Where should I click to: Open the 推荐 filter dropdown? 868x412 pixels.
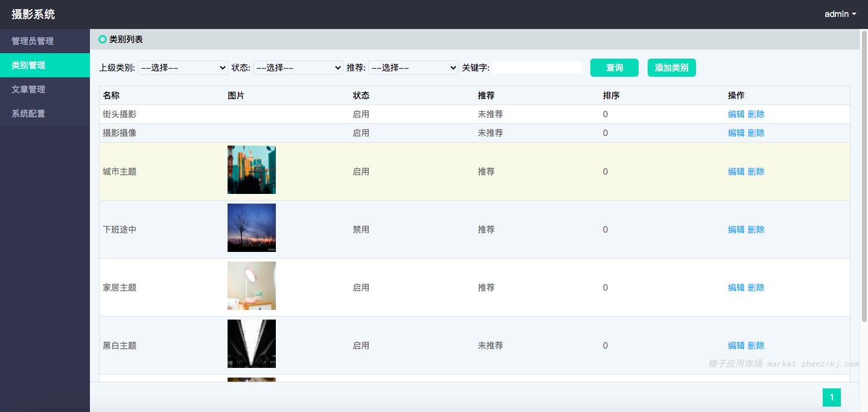tap(413, 68)
